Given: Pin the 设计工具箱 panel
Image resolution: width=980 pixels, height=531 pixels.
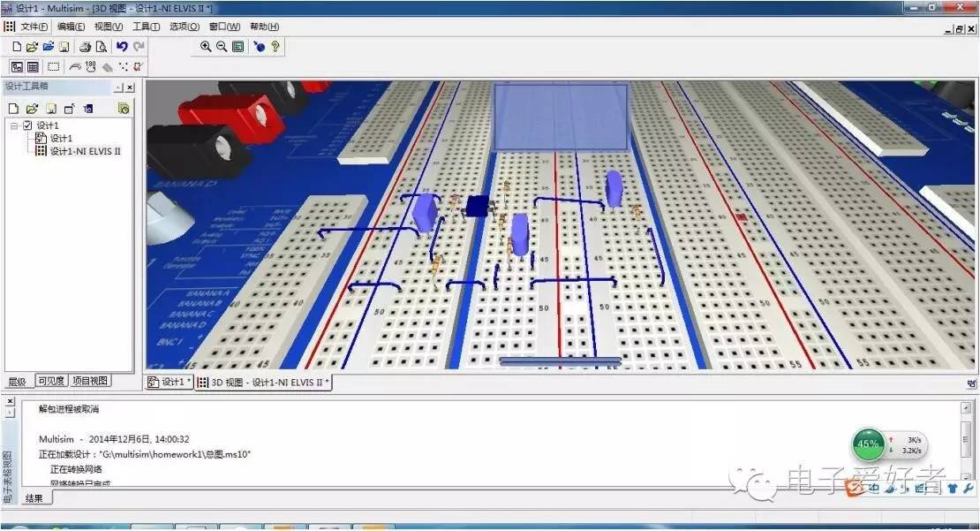Looking at the screenshot, I should click(x=119, y=87).
